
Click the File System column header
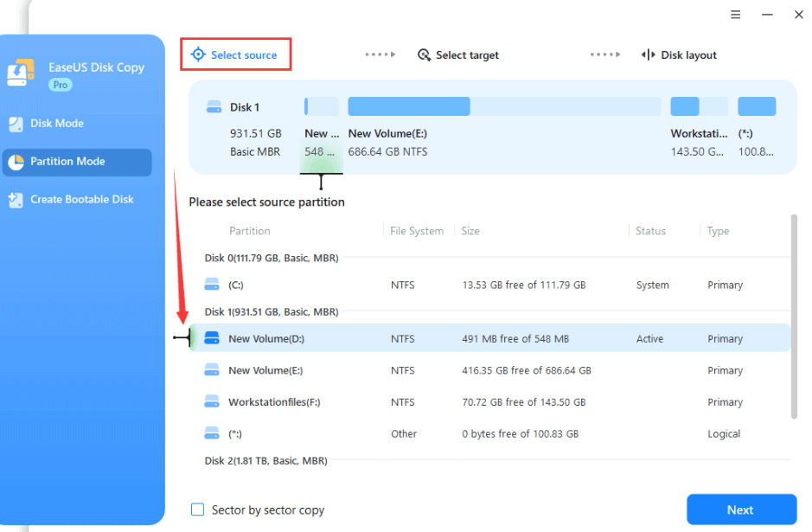pos(417,231)
